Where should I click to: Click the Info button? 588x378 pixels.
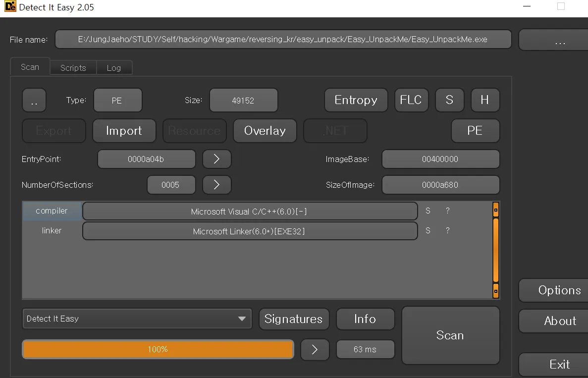pos(365,319)
